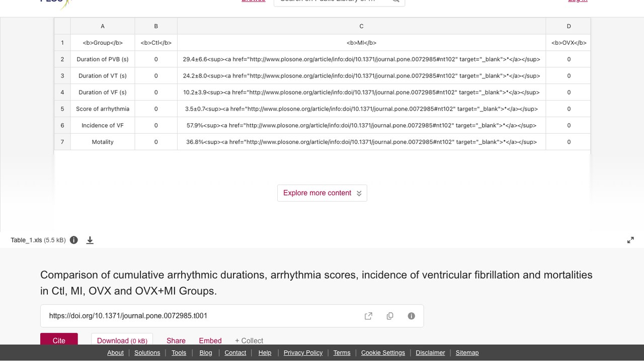The height and width of the screenshot is (362, 644).
Task: Open the About footer link
Action: click(115, 352)
